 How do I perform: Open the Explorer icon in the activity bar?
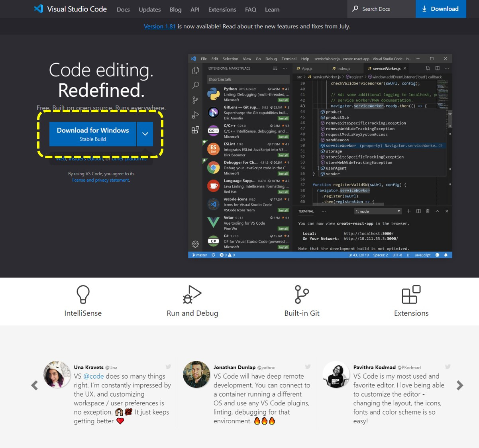click(x=195, y=70)
